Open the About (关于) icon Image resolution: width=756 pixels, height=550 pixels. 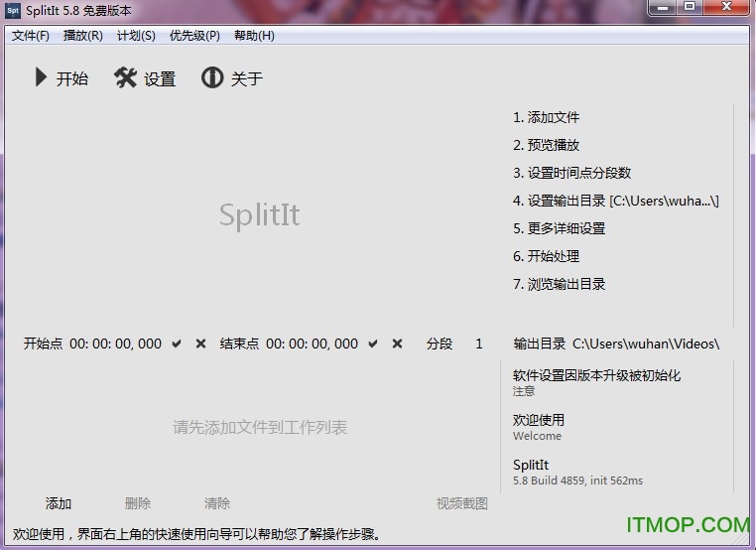[212, 77]
